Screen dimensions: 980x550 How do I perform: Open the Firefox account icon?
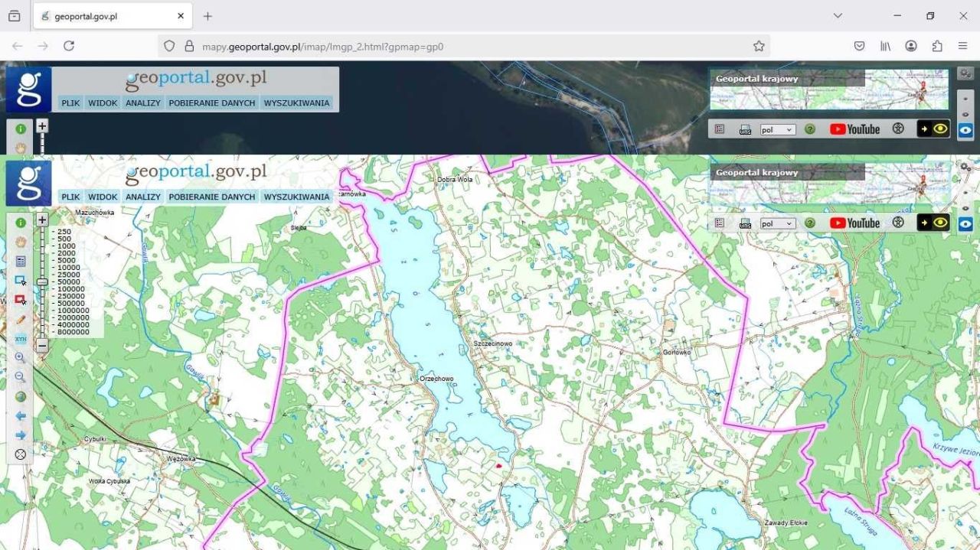pos(911,46)
